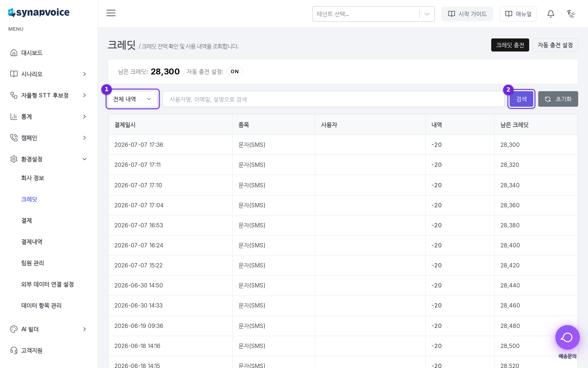Open the 배송문의 chat bubble
The height and width of the screenshot is (368, 588).
567,337
